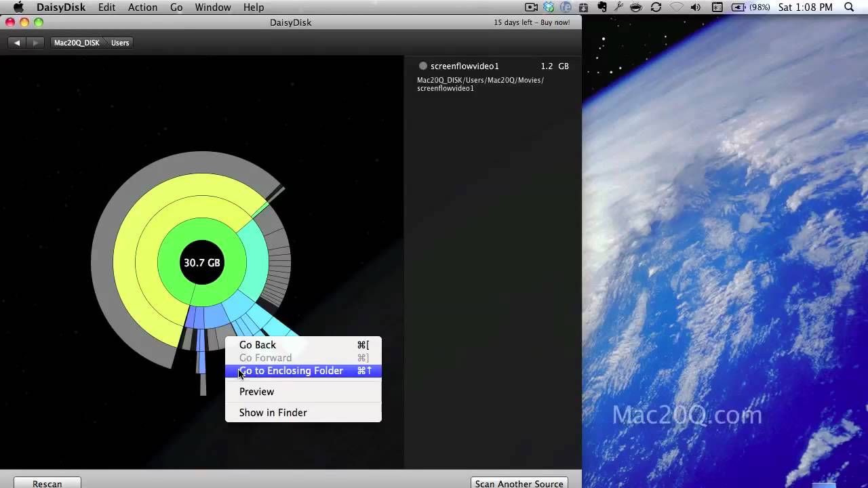
Task: Click the 1.2 GB size value
Action: (x=555, y=66)
